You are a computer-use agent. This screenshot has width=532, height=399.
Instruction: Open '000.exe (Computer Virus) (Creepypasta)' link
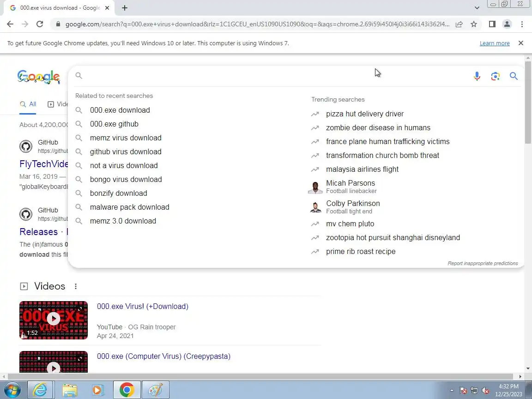tap(163, 356)
